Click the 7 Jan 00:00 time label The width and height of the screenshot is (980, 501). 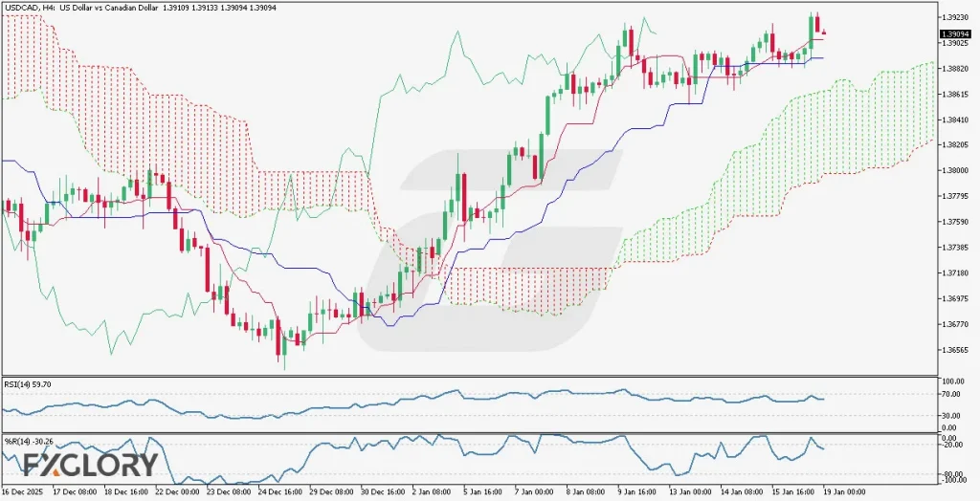click(x=534, y=492)
